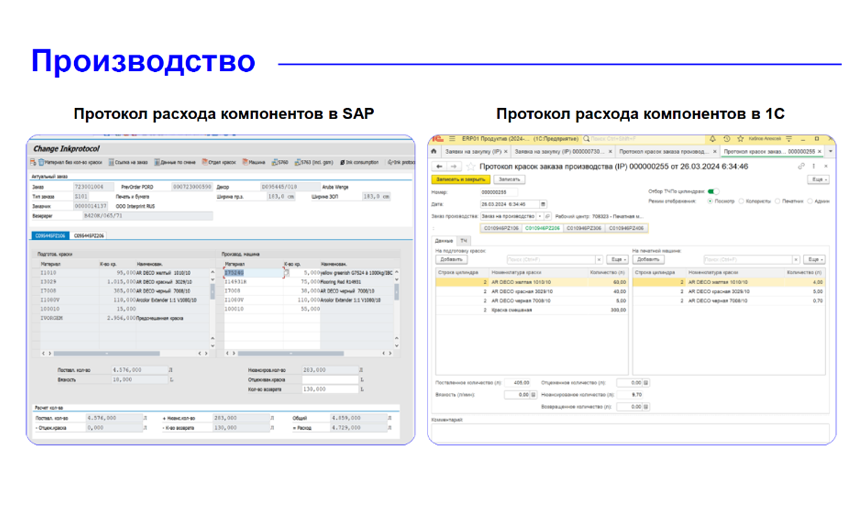
Task: Switch to ТЧ tab in 1C form
Action: click(x=463, y=241)
